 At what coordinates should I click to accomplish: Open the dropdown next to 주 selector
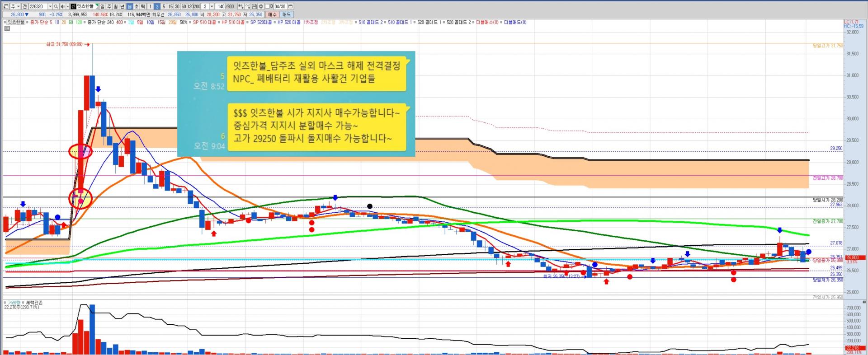click(x=19, y=7)
